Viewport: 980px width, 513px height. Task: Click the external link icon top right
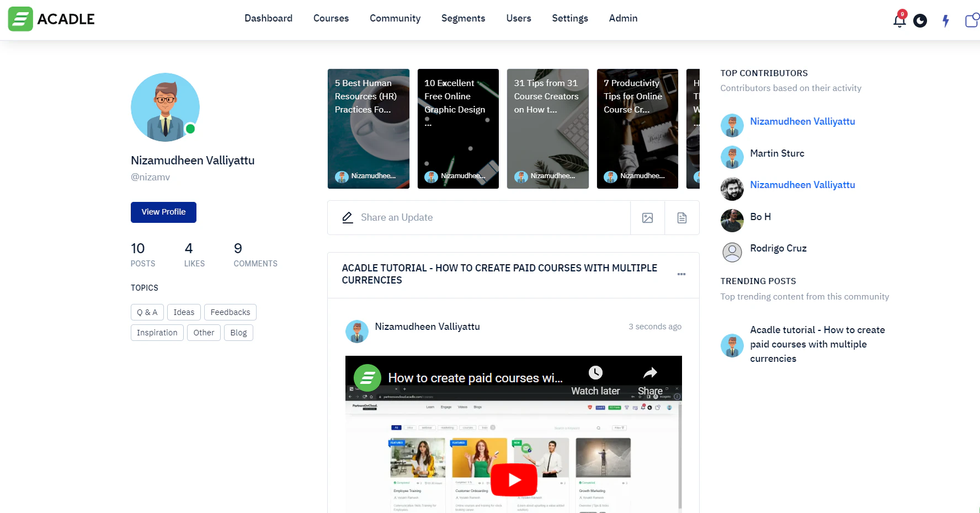pyautogui.click(x=971, y=20)
